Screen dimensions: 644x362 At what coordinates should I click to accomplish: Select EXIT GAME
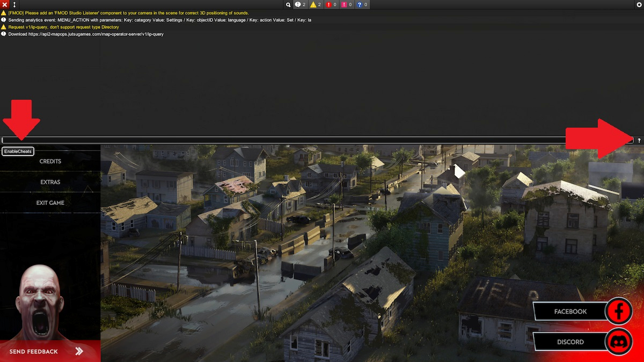(50, 203)
